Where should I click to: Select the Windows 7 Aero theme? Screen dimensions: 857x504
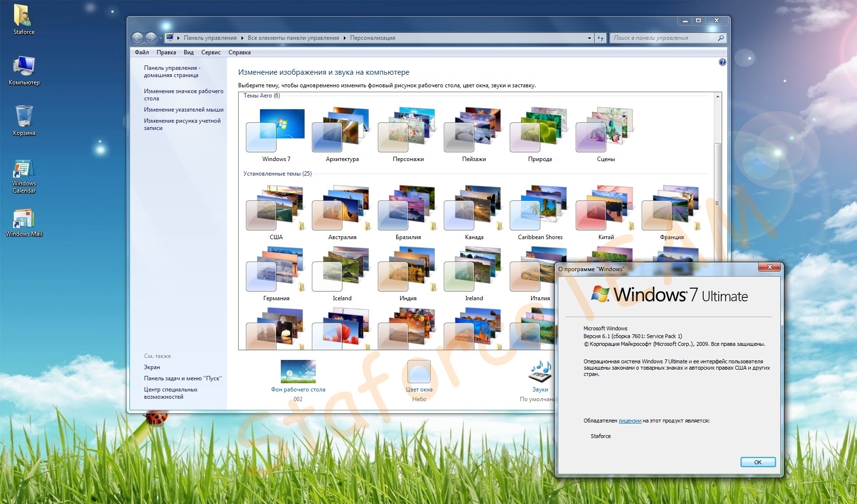(x=276, y=135)
